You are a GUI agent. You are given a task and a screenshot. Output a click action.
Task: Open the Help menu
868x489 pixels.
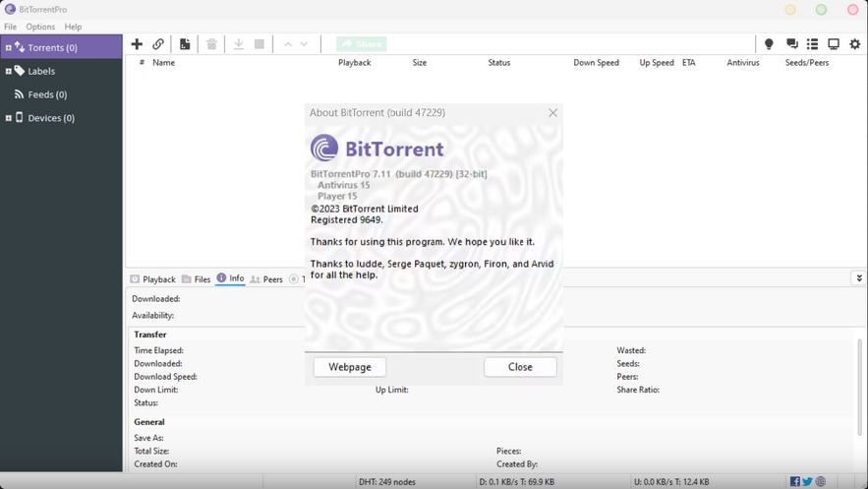coord(73,27)
